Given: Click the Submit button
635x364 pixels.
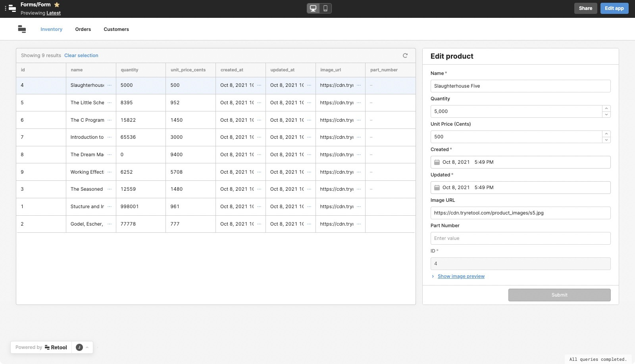Looking at the screenshot, I should pyautogui.click(x=559, y=295).
